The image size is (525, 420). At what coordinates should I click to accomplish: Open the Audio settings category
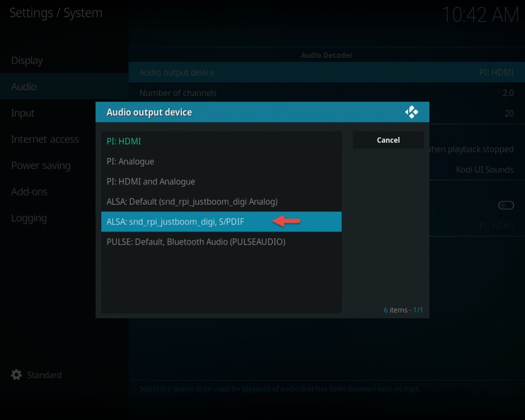24,87
